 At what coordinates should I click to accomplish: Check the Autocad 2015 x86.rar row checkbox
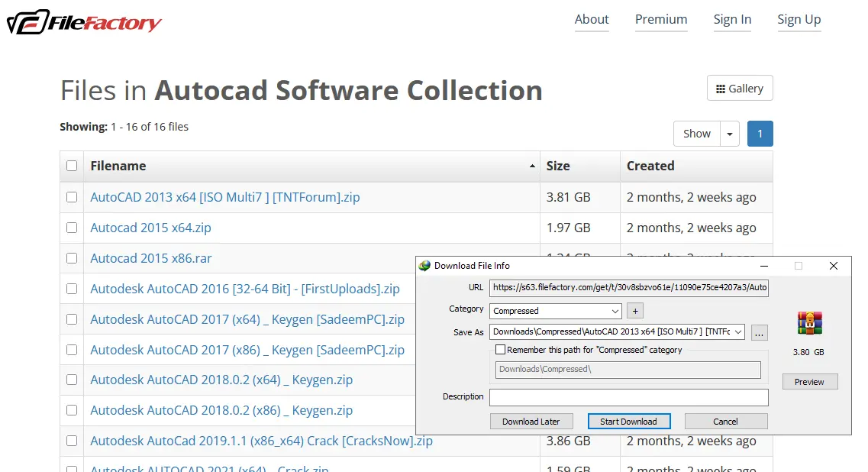[x=72, y=257]
